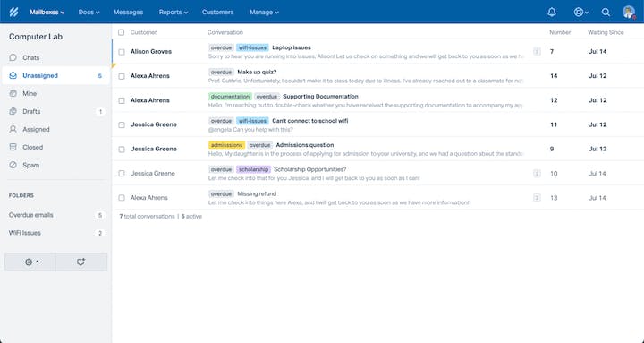Click the "5 active" filter text
Screen dimensions: 644x343
tap(191, 216)
